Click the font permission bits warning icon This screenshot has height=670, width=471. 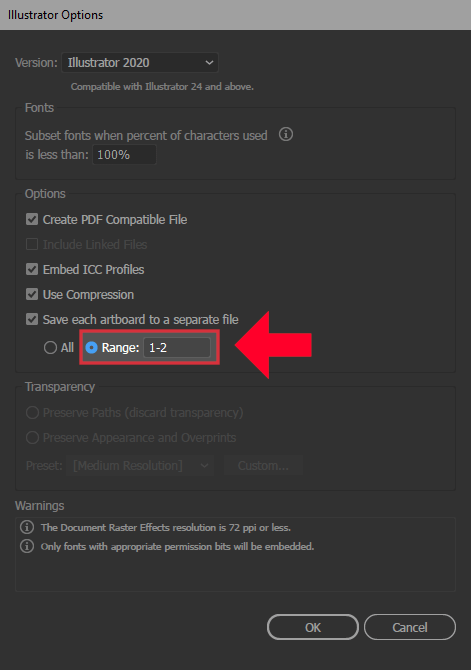(x=27, y=546)
